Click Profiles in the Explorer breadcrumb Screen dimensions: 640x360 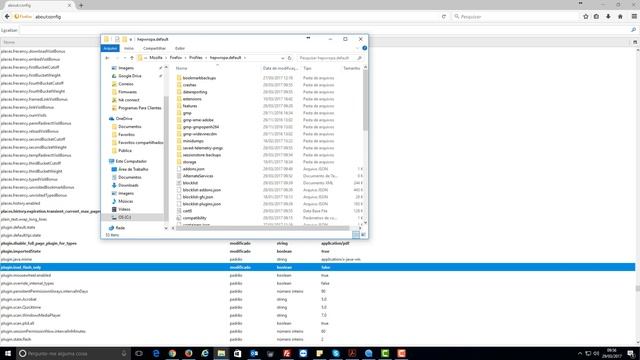click(196, 58)
